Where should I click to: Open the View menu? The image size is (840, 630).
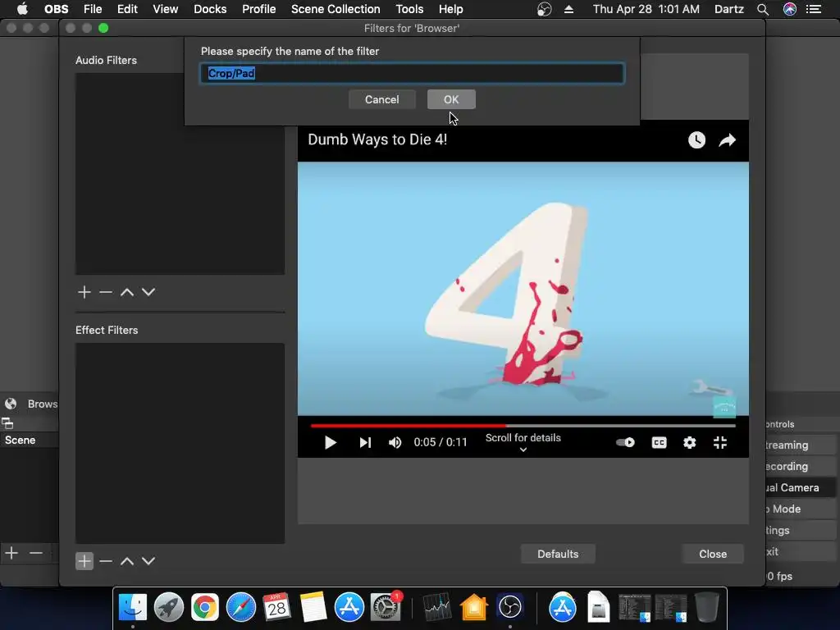coord(166,9)
